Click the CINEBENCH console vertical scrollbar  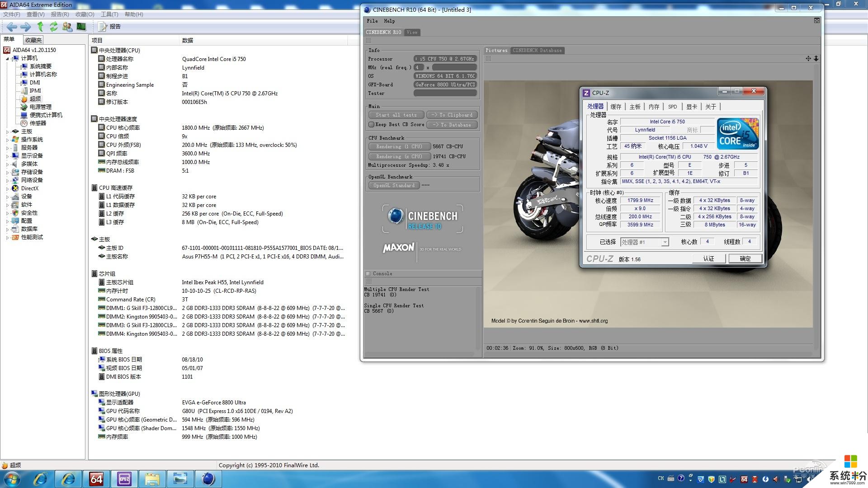pyautogui.click(x=478, y=318)
